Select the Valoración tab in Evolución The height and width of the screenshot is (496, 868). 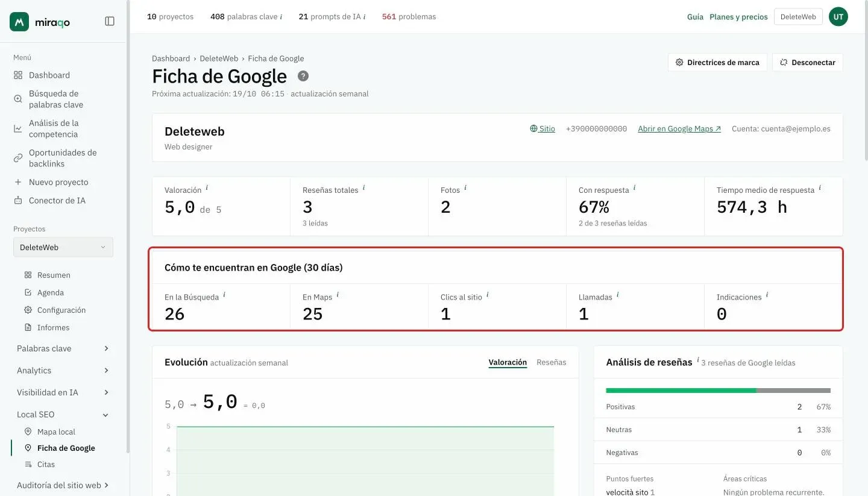pos(508,362)
